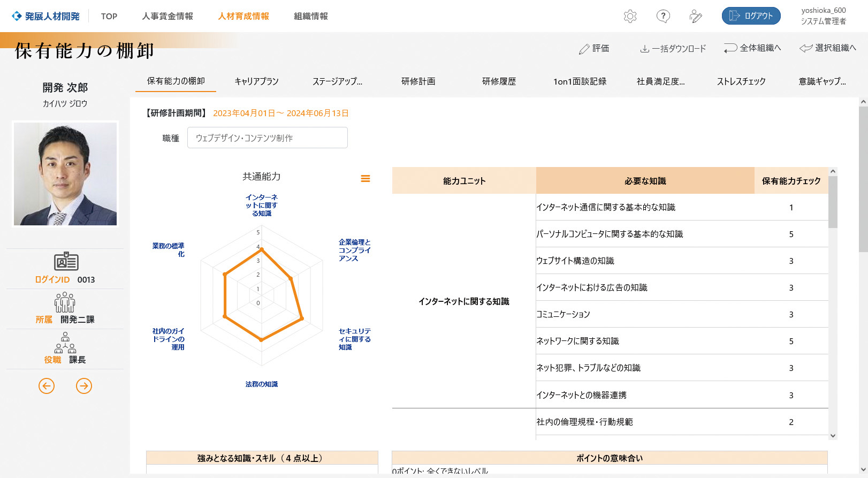Open the 人事賃金情報 menu
This screenshot has width=868, height=478.
pyautogui.click(x=167, y=16)
